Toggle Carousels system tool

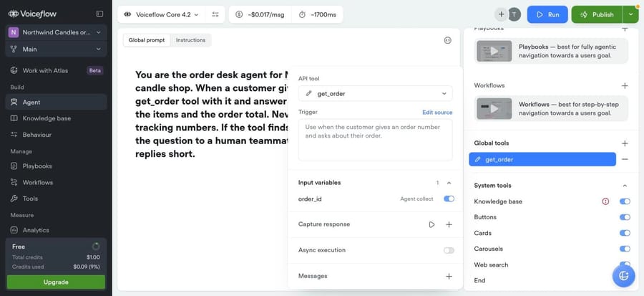click(x=625, y=249)
